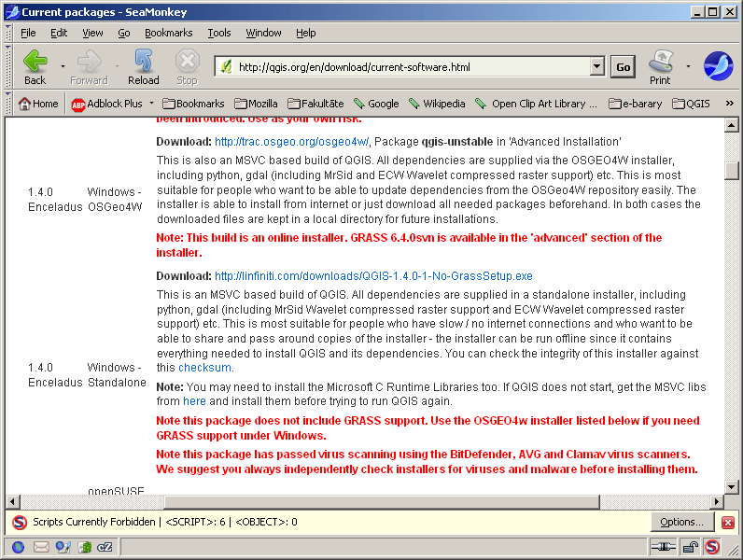Show more bookmarks with chevron

729,104
